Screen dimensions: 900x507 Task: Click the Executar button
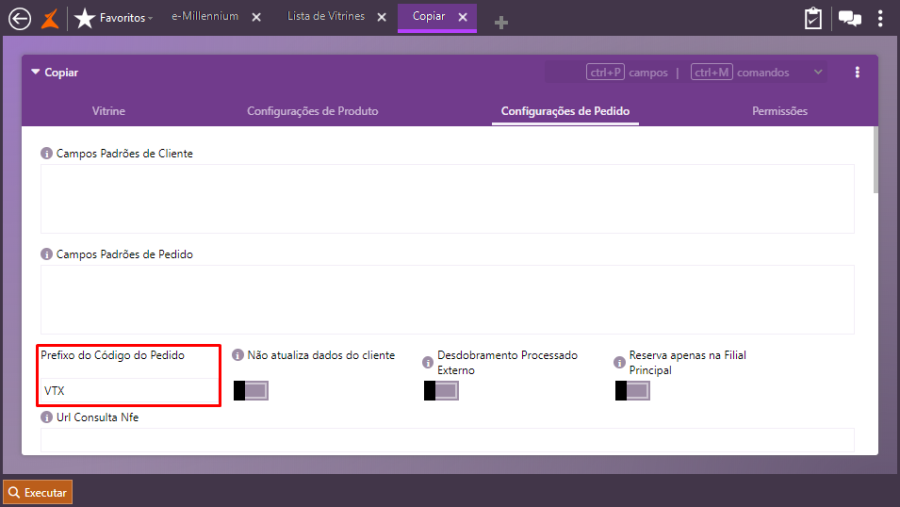(38, 492)
